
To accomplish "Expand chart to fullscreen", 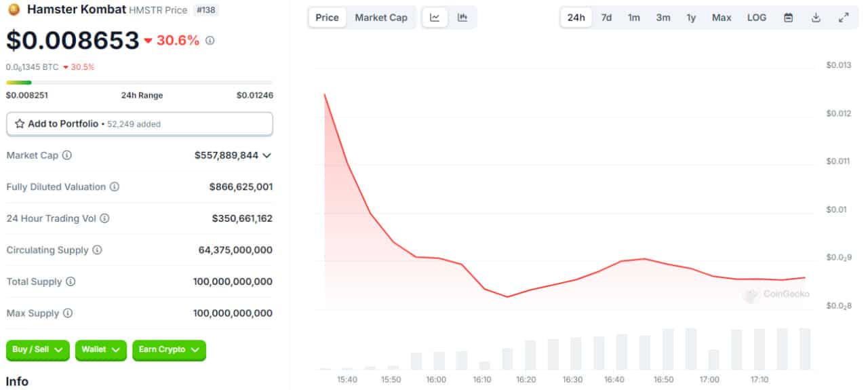I will pyautogui.click(x=844, y=18).
